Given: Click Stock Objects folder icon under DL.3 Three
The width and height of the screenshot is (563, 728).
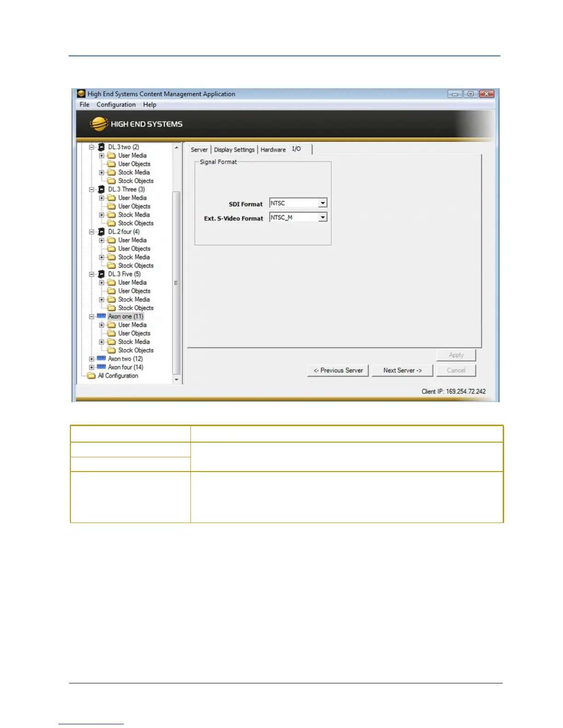Looking at the screenshot, I should pyautogui.click(x=111, y=223).
